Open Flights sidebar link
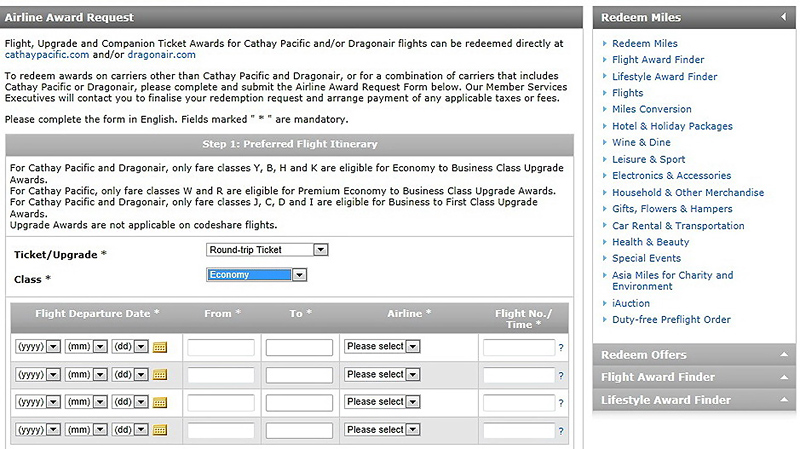Screen dimensions: 800x449 click(628, 93)
